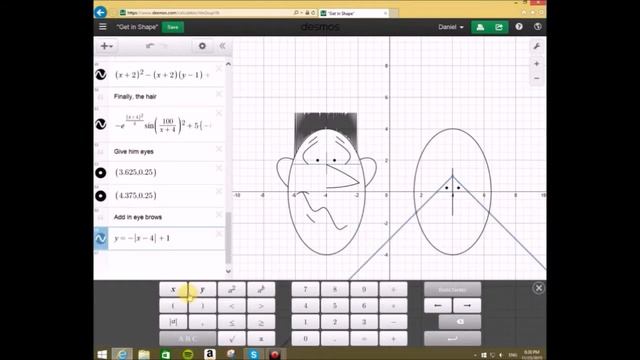Image resolution: width=640 pixels, height=360 pixels.
Task: Open the language globe icon
Action: tap(538, 27)
